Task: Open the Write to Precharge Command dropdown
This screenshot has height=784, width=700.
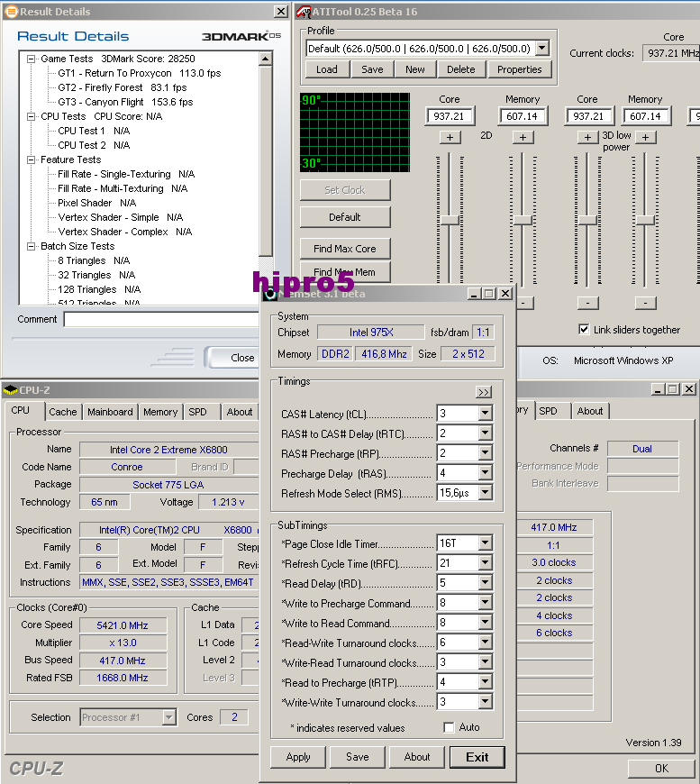Action: point(485,603)
